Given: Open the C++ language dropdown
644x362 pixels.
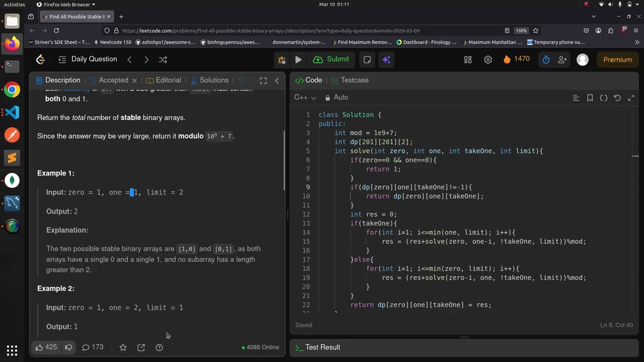Looking at the screenshot, I should 305,97.
